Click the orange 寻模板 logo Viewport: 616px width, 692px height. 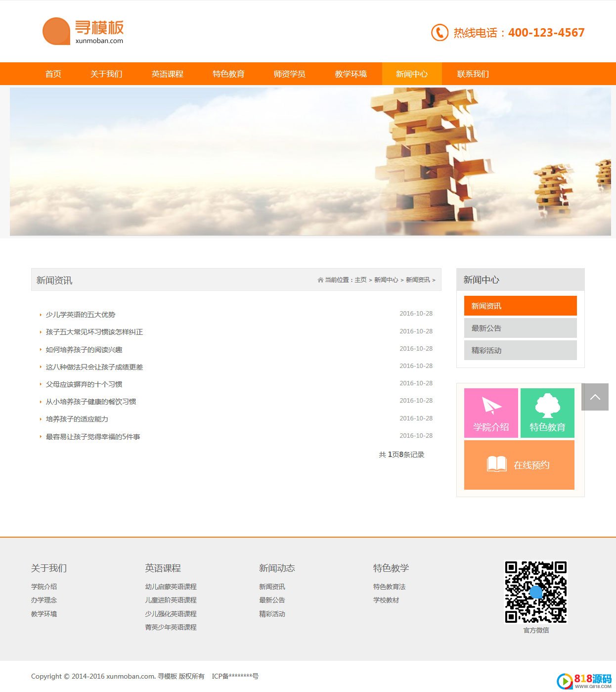tap(83, 32)
